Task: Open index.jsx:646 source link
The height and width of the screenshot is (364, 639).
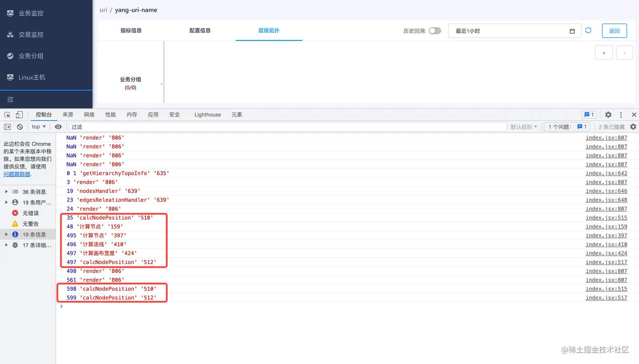Action: tap(606, 191)
